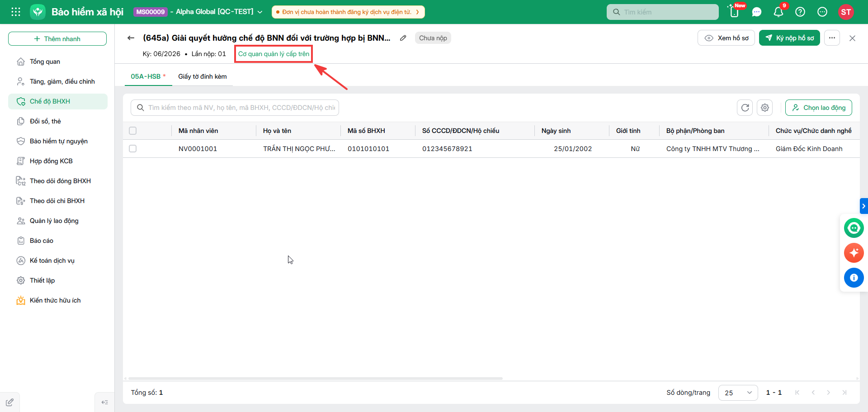Open Tổng quan in sidebar

(x=58, y=62)
